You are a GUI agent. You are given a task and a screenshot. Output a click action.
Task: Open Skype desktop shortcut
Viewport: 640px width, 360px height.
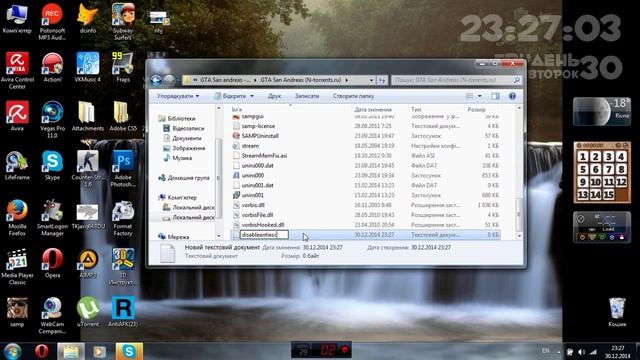point(52,166)
